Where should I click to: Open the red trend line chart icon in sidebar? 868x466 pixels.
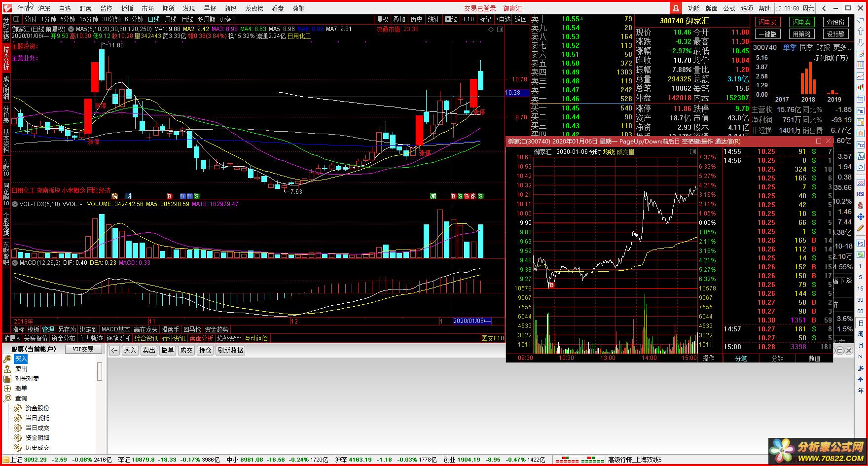coord(861,76)
